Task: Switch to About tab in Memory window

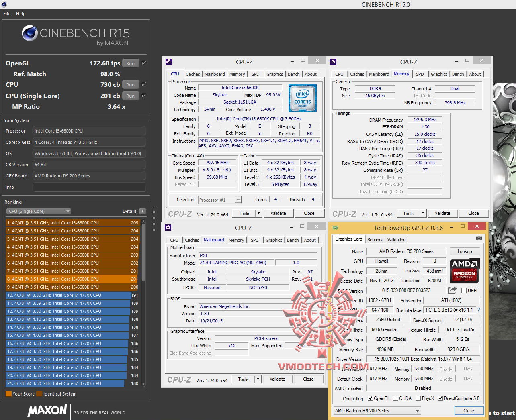Action: tap(475, 74)
